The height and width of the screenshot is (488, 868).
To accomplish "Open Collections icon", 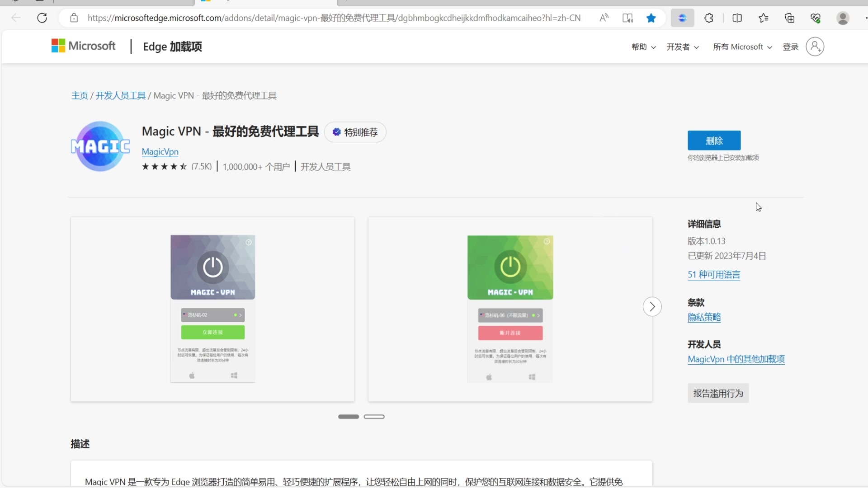I will click(x=789, y=18).
